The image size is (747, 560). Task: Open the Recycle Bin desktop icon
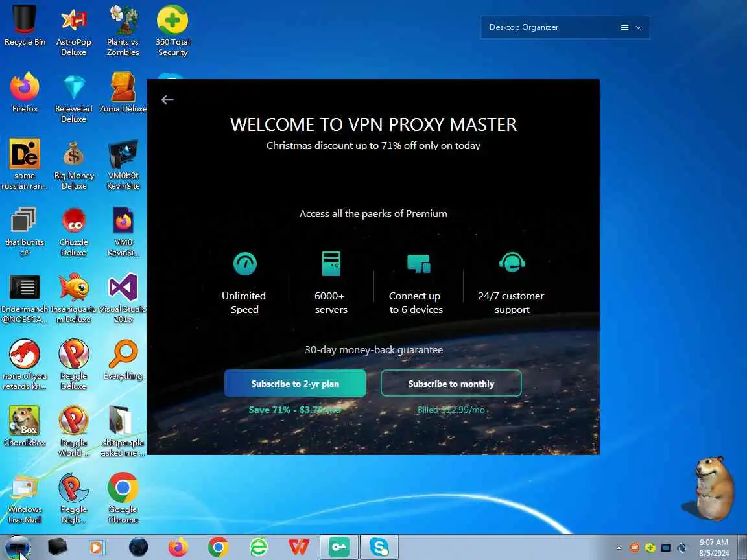[x=25, y=26]
